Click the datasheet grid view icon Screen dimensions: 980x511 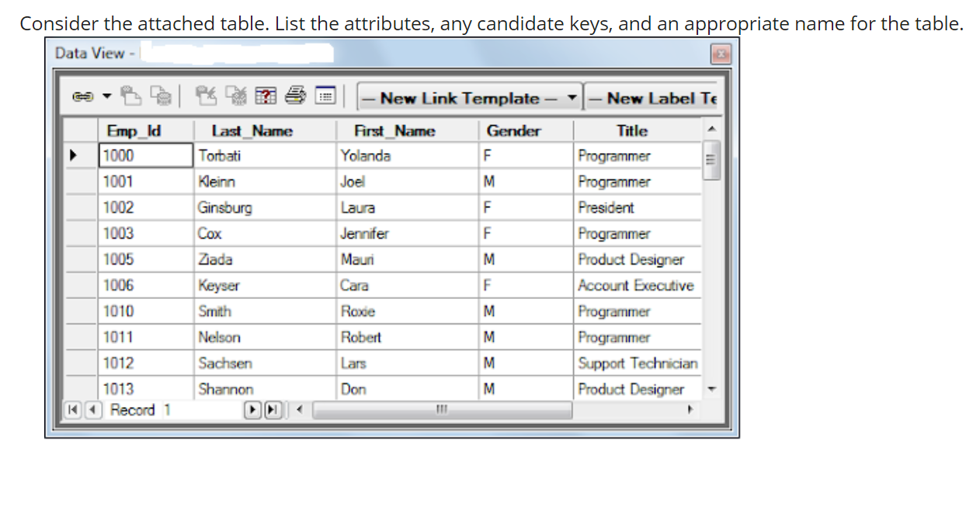point(325,96)
